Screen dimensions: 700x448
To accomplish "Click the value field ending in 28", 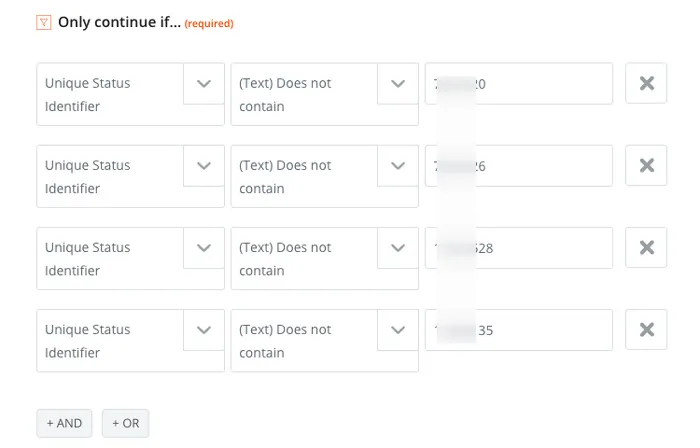I will pyautogui.click(x=519, y=248).
